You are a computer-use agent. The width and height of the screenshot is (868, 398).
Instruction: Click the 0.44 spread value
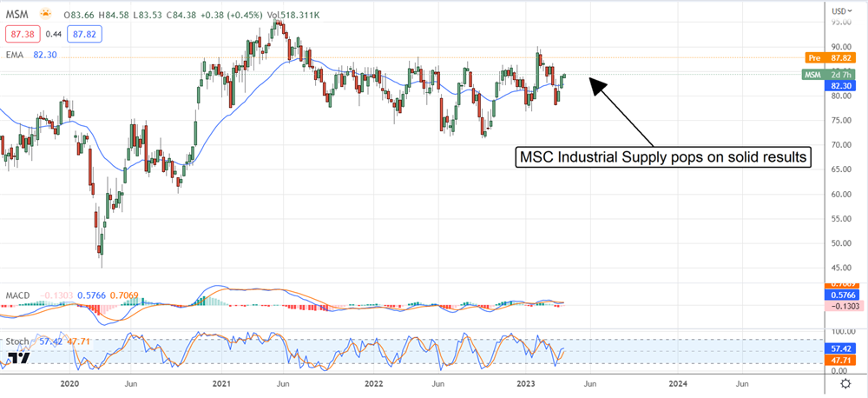(53, 35)
